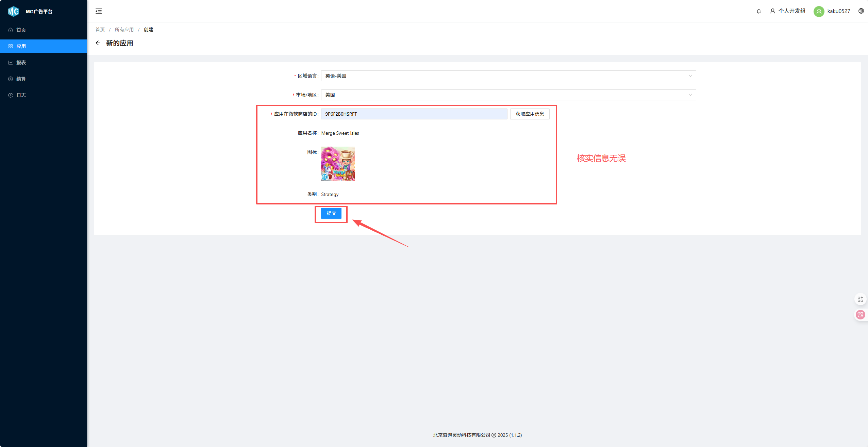The height and width of the screenshot is (447, 868).
Task: Open the 市场/地区 dropdown
Action: (x=508, y=95)
